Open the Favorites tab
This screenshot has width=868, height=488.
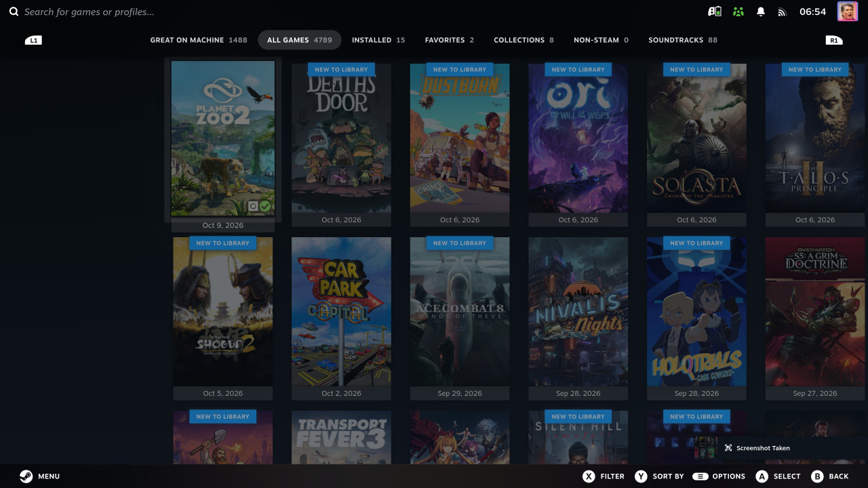[x=450, y=40]
